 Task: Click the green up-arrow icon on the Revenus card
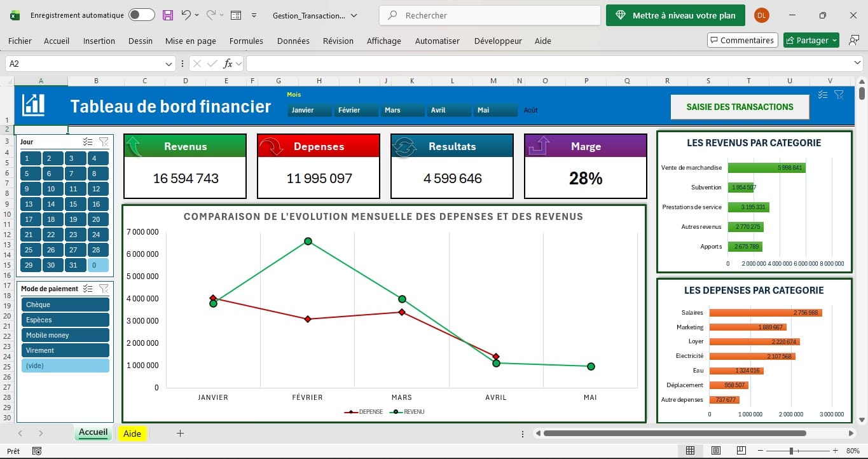pyautogui.click(x=135, y=146)
